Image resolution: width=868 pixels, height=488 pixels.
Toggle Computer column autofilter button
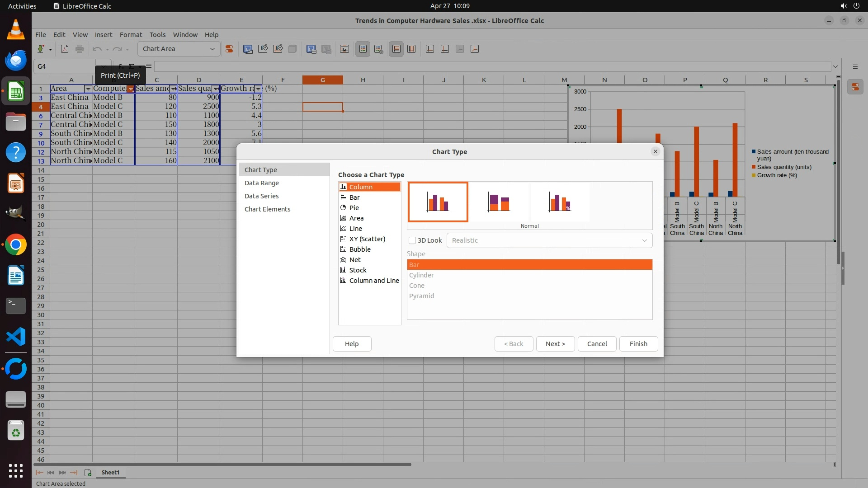[131, 89]
